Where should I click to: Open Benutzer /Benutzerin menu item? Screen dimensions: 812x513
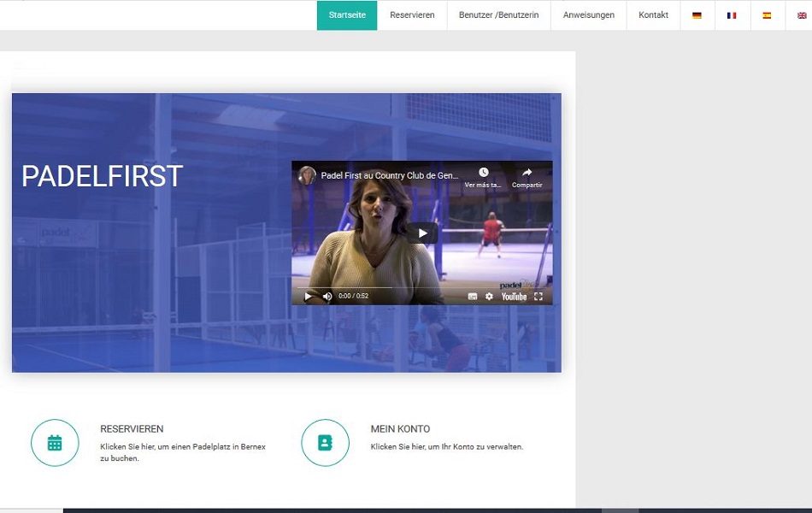click(498, 15)
